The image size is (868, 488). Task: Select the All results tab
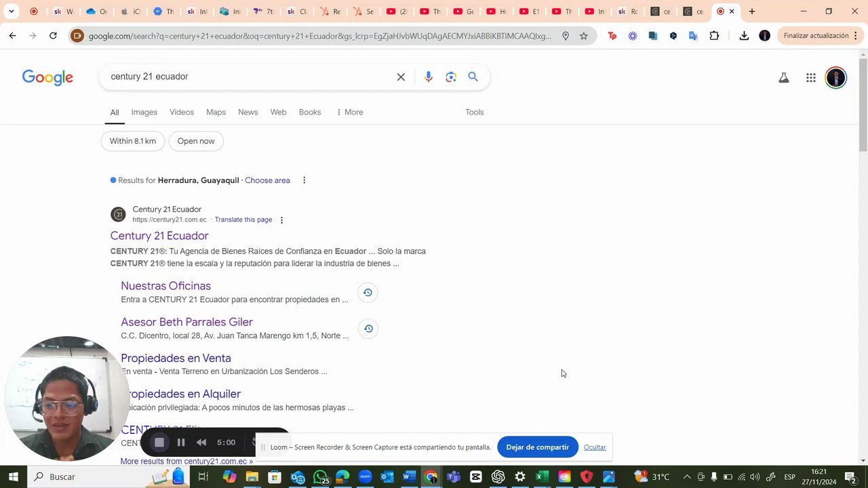[115, 113]
